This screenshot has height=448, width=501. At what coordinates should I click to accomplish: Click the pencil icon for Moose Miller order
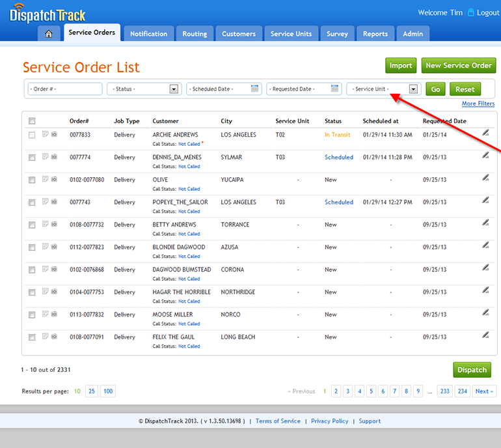pos(485,313)
